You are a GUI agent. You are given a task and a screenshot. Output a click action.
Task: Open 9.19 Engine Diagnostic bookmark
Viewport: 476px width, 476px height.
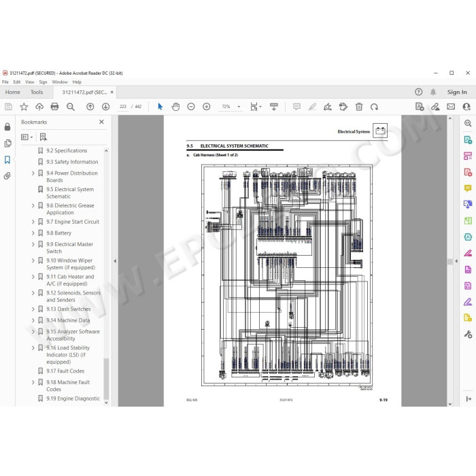[73, 398]
